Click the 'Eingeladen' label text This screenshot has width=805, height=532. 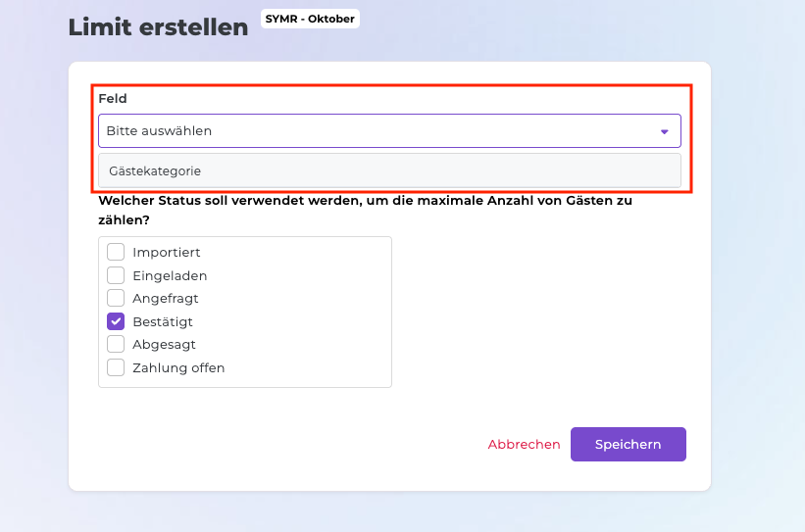click(170, 275)
